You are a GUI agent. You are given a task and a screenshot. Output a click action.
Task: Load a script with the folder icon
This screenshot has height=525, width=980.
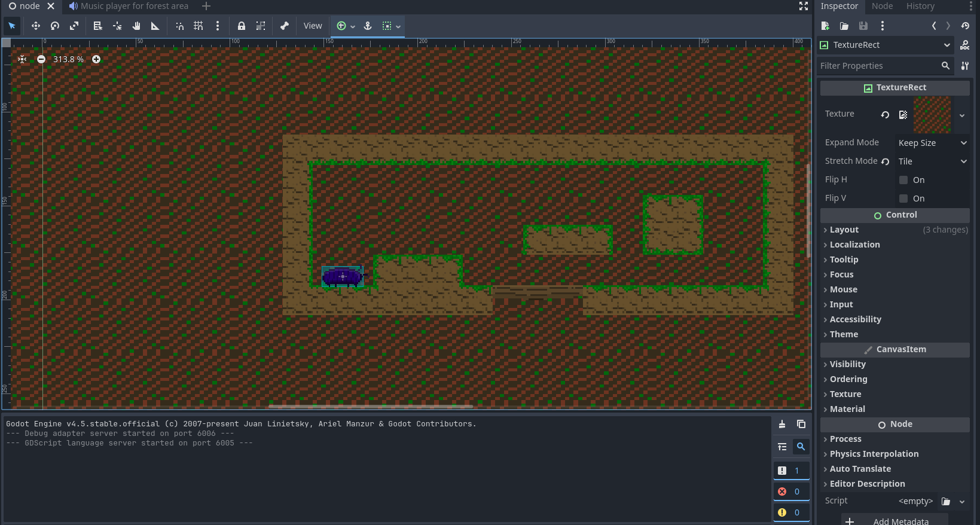tap(946, 501)
